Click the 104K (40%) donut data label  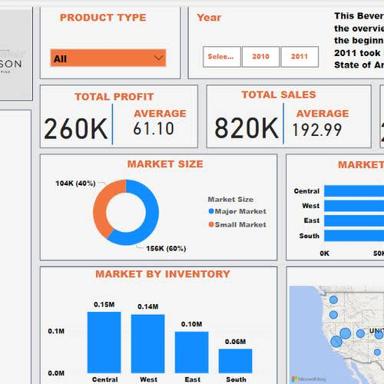click(x=75, y=183)
